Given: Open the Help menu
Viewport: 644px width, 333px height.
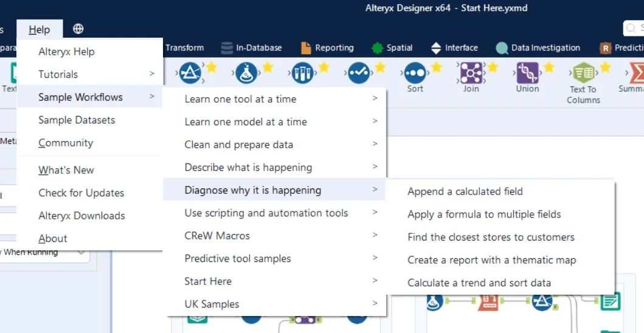Looking at the screenshot, I should click(x=40, y=30).
